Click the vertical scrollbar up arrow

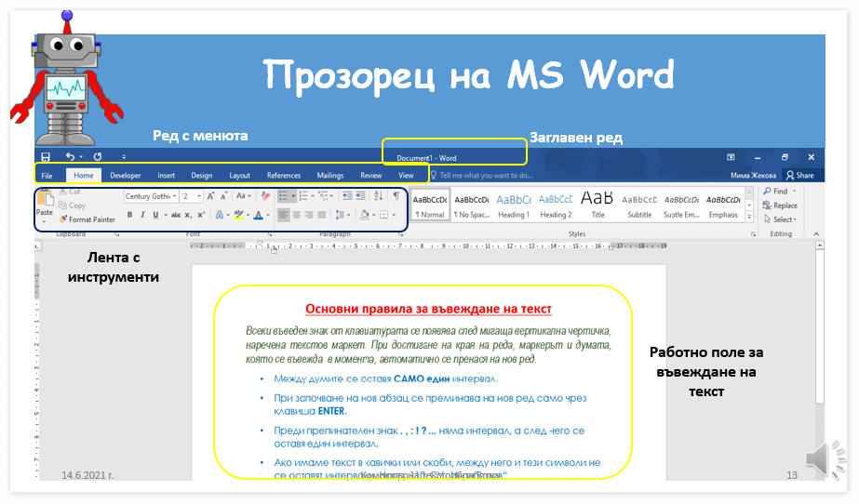(820, 245)
